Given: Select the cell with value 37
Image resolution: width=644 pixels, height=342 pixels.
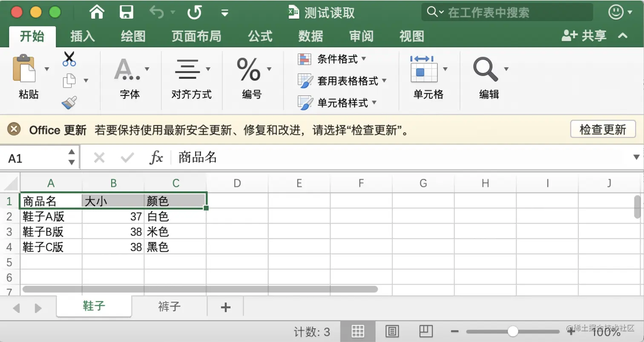Looking at the screenshot, I should click(113, 216).
